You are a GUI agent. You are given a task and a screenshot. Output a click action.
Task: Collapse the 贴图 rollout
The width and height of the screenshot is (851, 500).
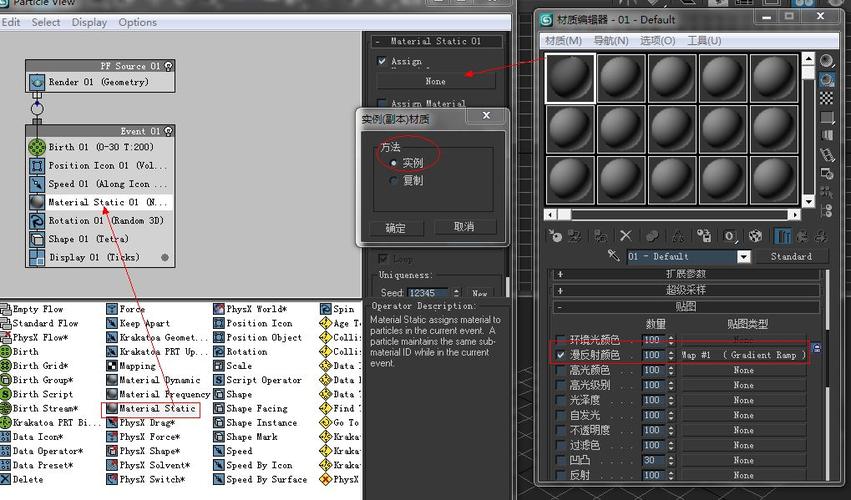coord(686,306)
